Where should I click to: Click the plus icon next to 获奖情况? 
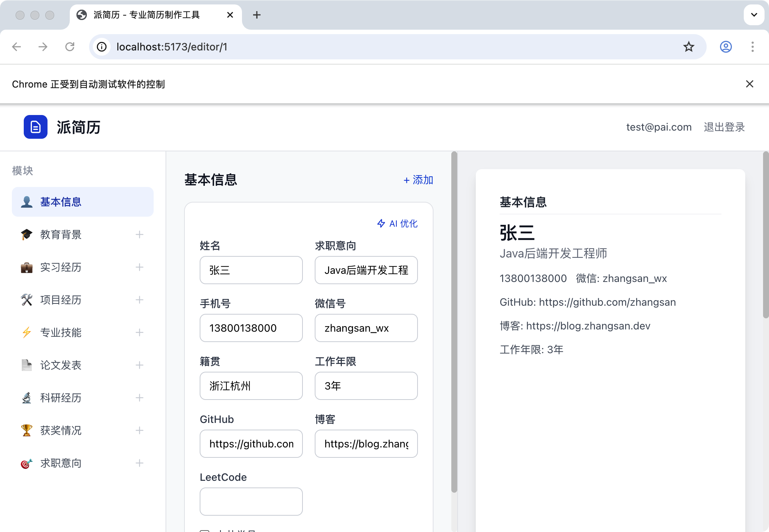[x=140, y=430]
